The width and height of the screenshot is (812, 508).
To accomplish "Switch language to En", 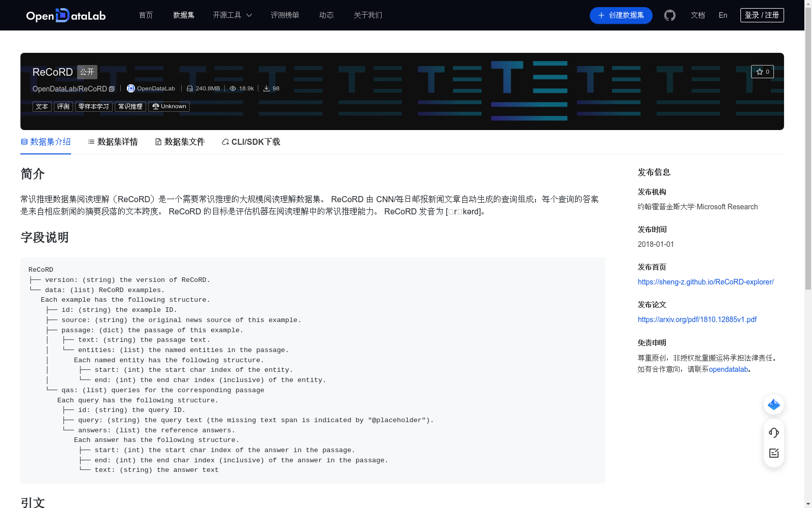I will tap(723, 15).
